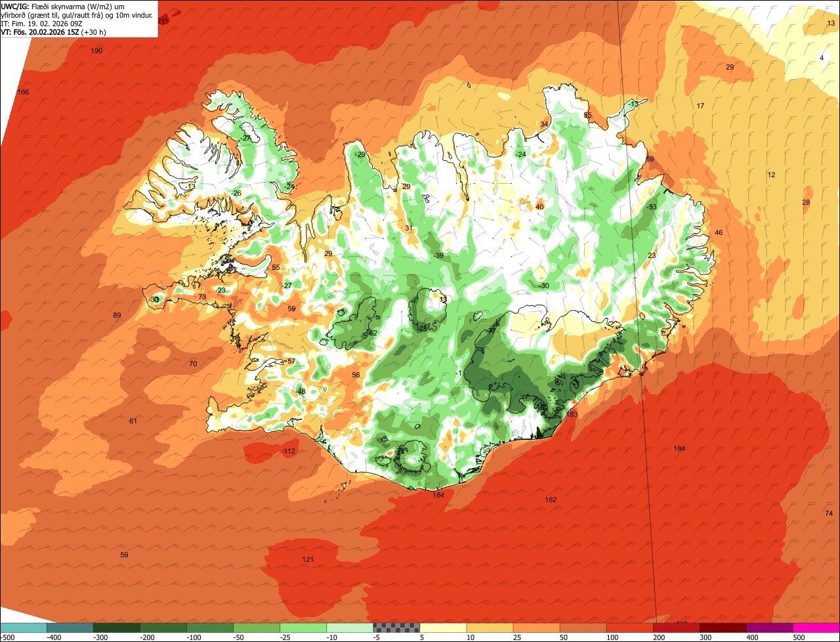
Task: Click the light green -25 legend swatch
Action: coord(303,628)
